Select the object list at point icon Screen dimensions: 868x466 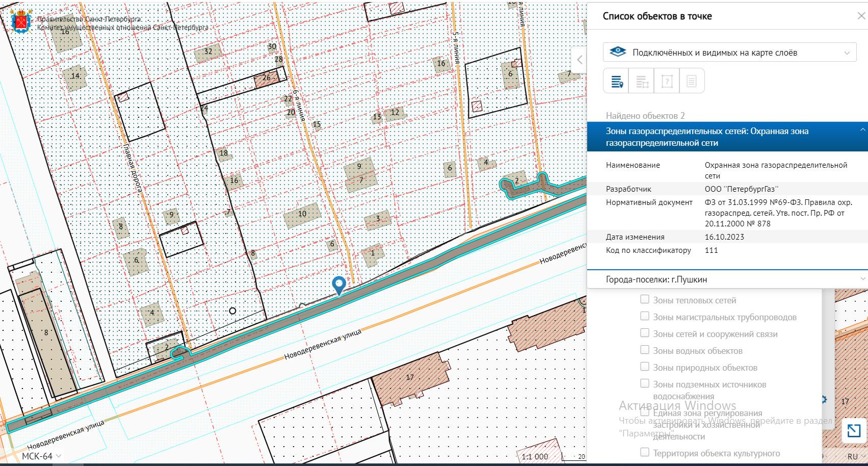616,81
